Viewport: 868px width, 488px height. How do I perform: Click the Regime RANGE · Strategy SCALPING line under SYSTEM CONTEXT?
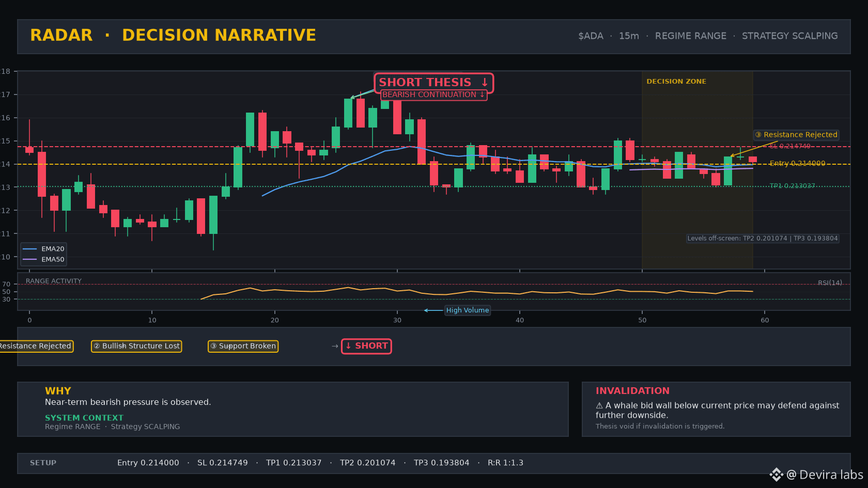click(x=113, y=427)
